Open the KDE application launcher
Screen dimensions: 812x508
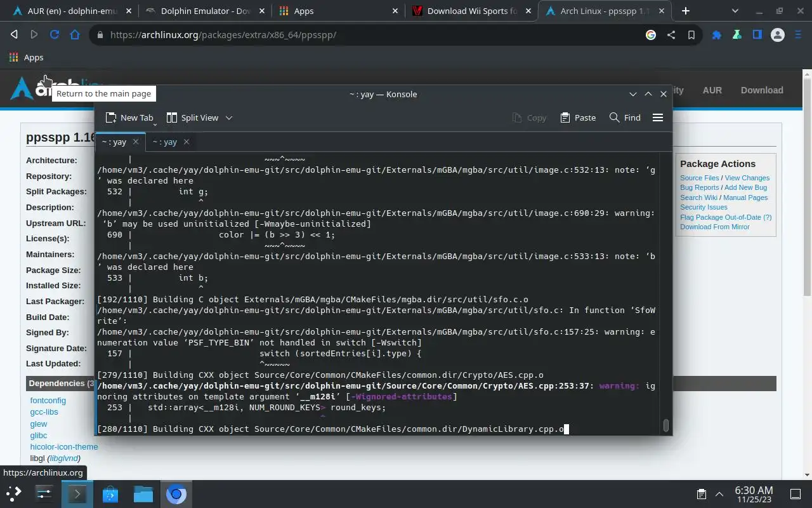pos(14,493)
